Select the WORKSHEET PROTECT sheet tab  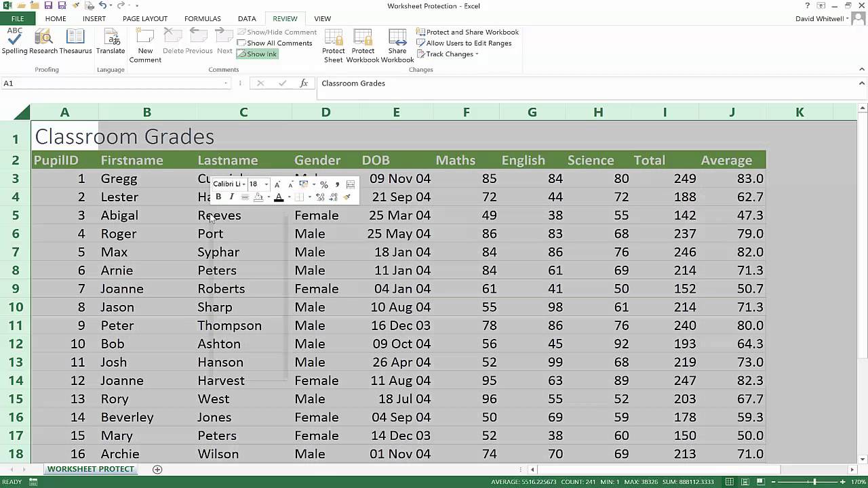[90, 469]
